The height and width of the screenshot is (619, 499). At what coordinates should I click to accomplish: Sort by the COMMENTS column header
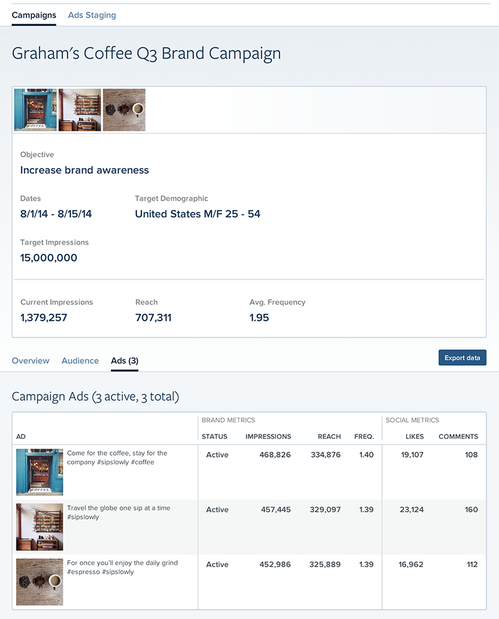pos(458,437)
